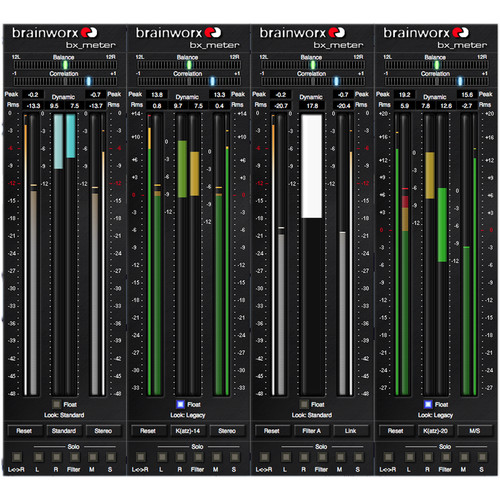
Task: Solo L channel in the K(atz)-14 meter
Action: click(162, 457)
